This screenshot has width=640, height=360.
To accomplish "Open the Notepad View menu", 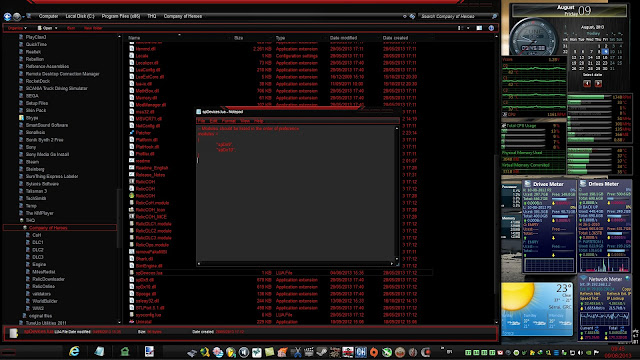I will (x=245, y=121).
